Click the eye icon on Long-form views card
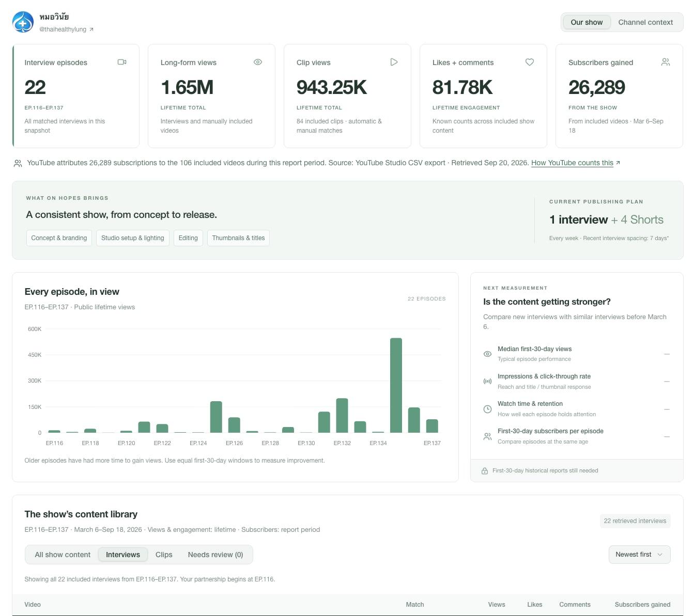694x616 pixels. 258,62
